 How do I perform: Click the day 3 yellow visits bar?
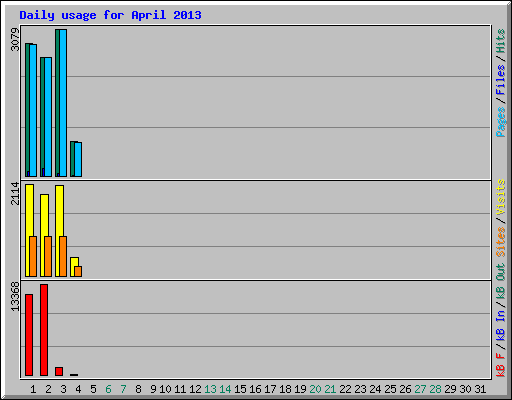point(59,231)
